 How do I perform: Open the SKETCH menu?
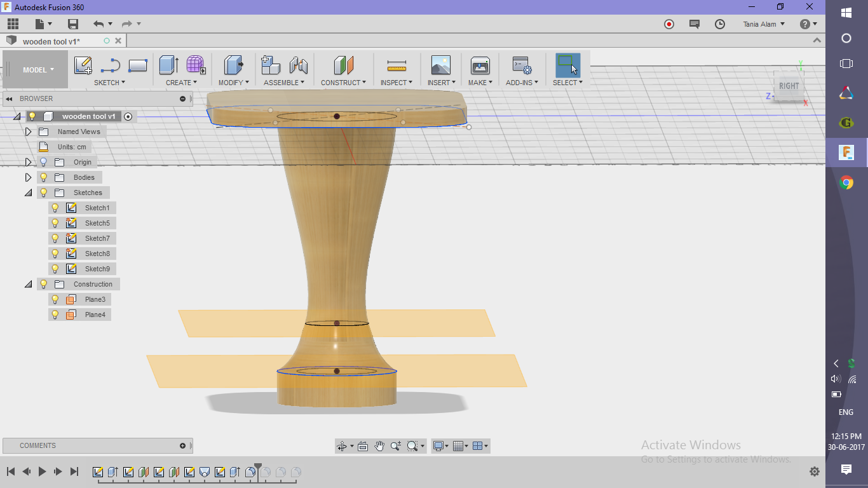[109, 83]
